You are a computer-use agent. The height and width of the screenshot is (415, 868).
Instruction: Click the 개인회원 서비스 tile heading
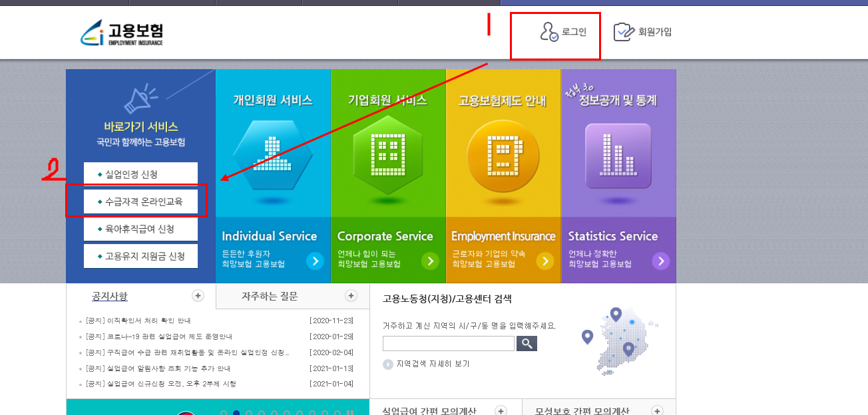tap(272, 100)
